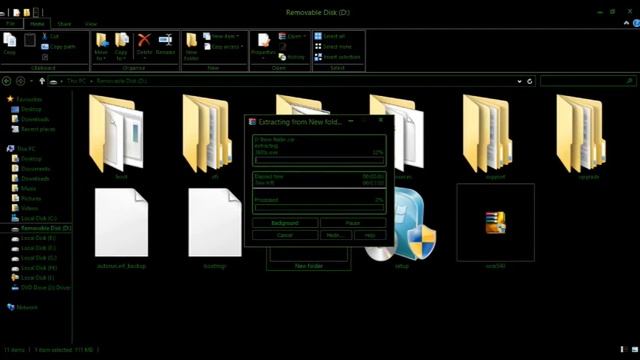The image size is (640, 360).
Task: Switch to the View ribbon tab
Action: tap(91, 24)
